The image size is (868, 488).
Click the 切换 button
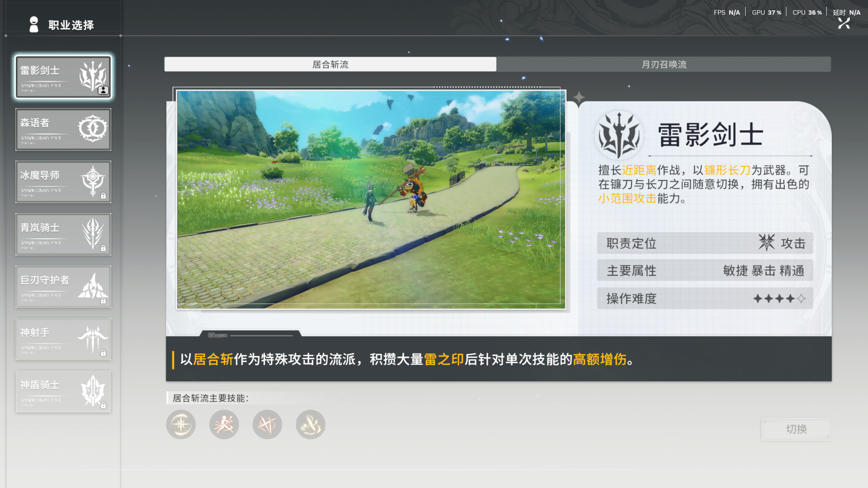(x=796, y=429)
